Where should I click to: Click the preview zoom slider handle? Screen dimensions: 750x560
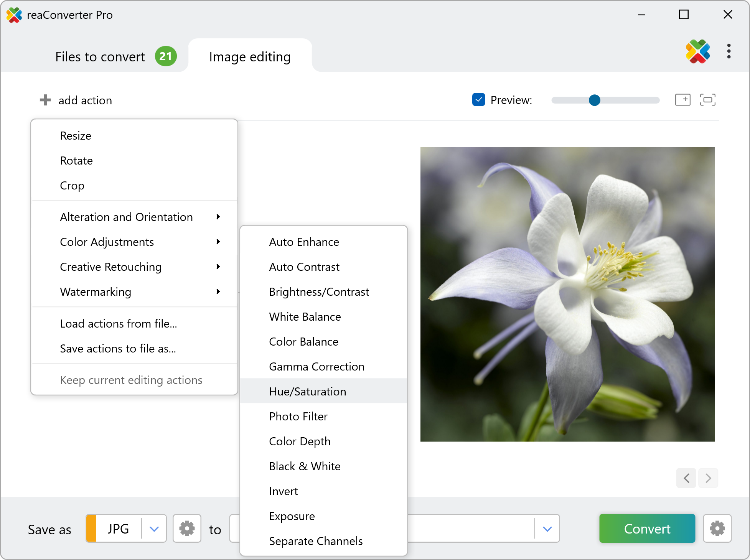click(594, 100)
